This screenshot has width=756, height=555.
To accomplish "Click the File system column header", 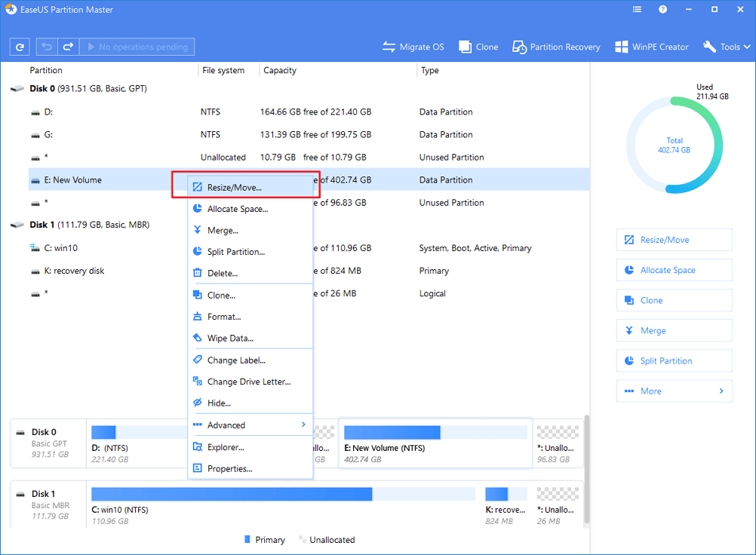I will click(223, 70).
